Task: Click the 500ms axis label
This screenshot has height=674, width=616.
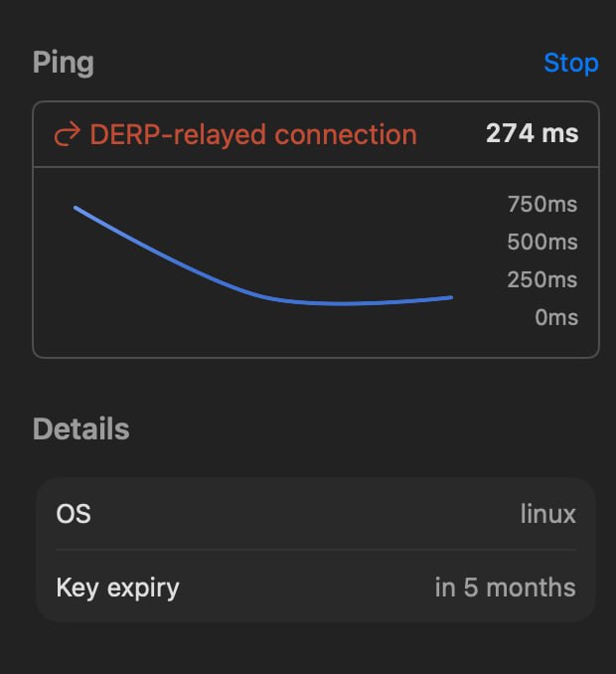Action: point(541,243)
